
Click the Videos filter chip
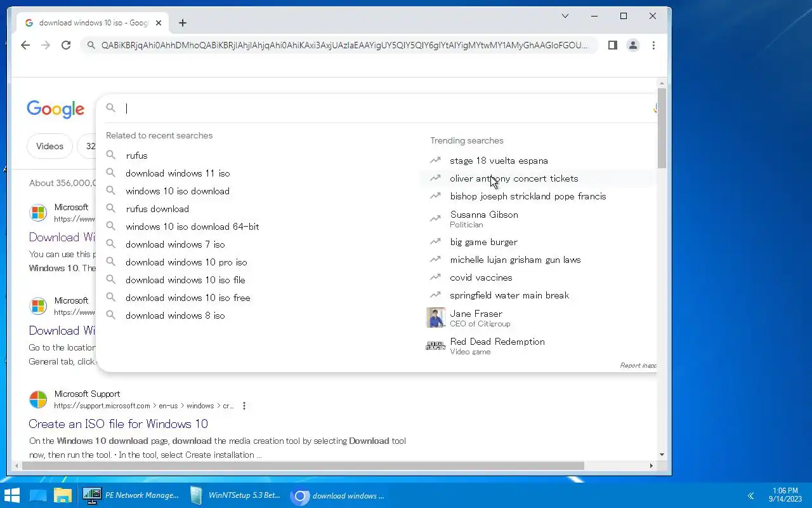pos(49,146)
